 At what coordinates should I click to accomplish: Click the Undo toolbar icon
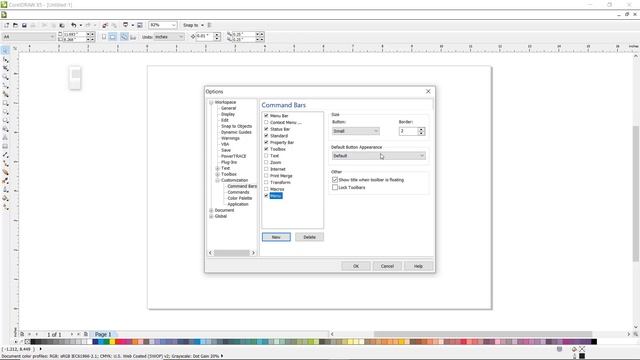[x=73, y=25]
